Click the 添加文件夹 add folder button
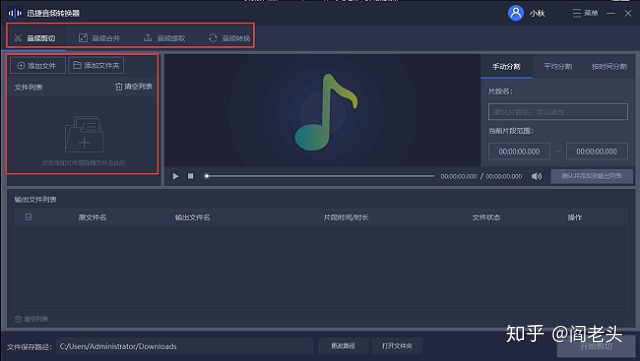640x361 pixels. pyautogui.click(x=96, y=65)
